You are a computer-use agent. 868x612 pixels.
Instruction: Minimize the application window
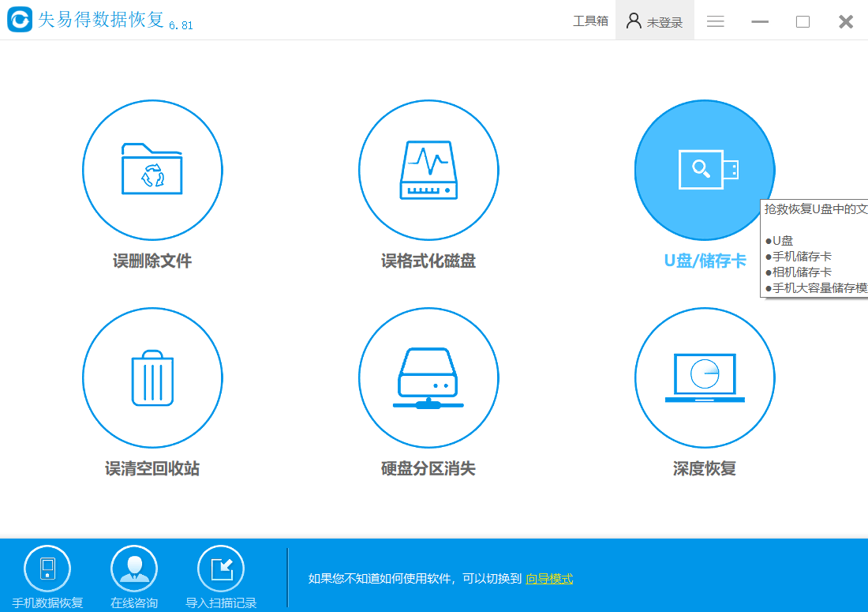[759, 21]
